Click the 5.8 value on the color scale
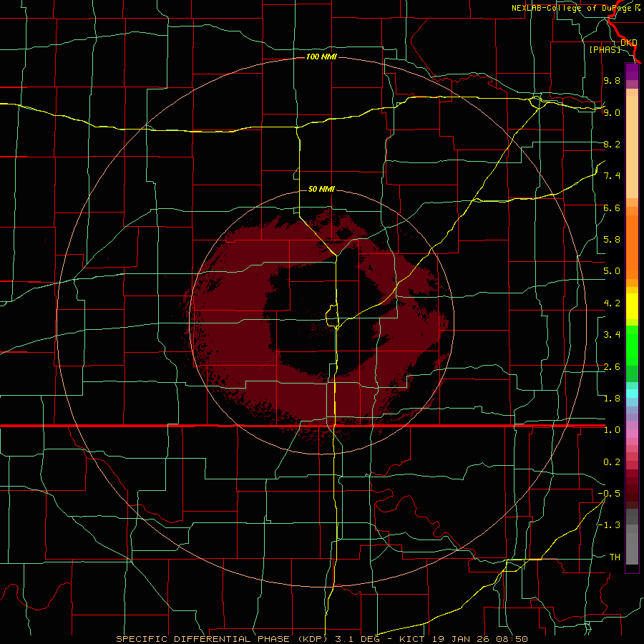Screen dimensions: 644x644 (x=612, y=240)
